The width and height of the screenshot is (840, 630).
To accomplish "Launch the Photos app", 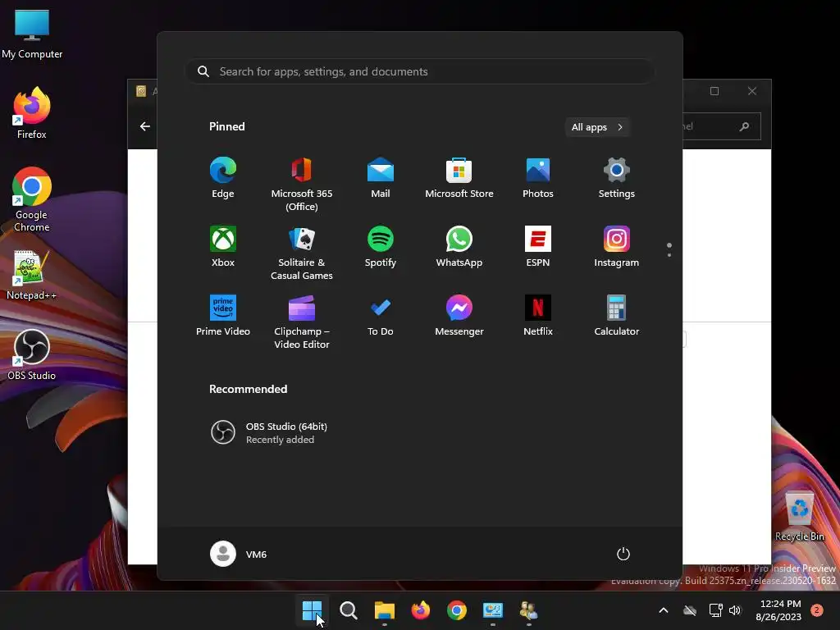I will tap(538, 178).
